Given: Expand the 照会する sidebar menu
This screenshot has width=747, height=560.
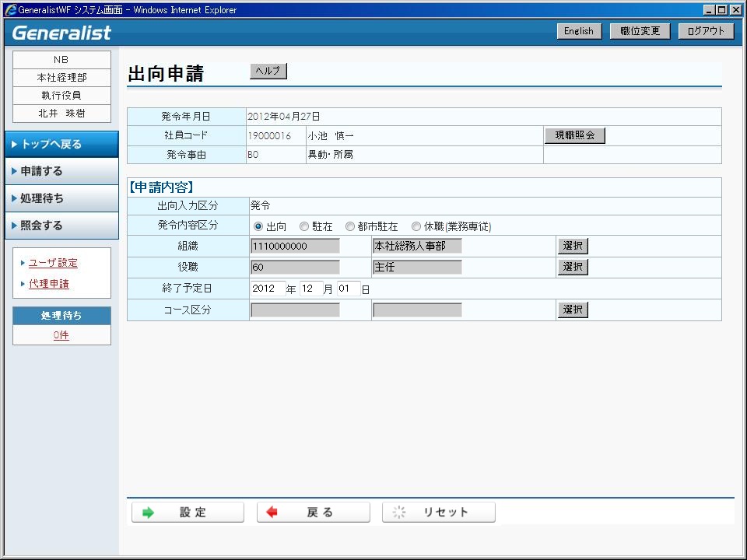Looking at the screenshot, I should (x=61, y=226).
